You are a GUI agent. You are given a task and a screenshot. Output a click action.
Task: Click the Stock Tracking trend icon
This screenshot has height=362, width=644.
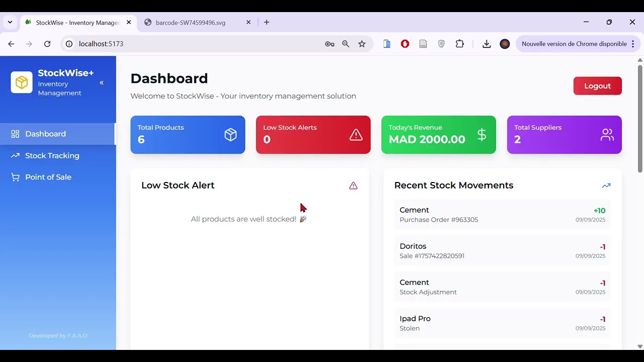(x=15, y=155)
